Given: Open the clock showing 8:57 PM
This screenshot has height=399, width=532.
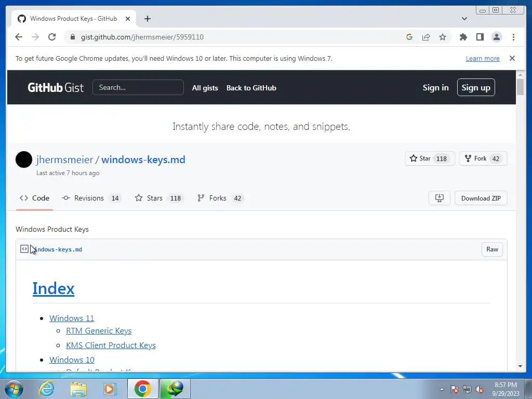Looking at the screenshot, I should click(x=506, y=389).
